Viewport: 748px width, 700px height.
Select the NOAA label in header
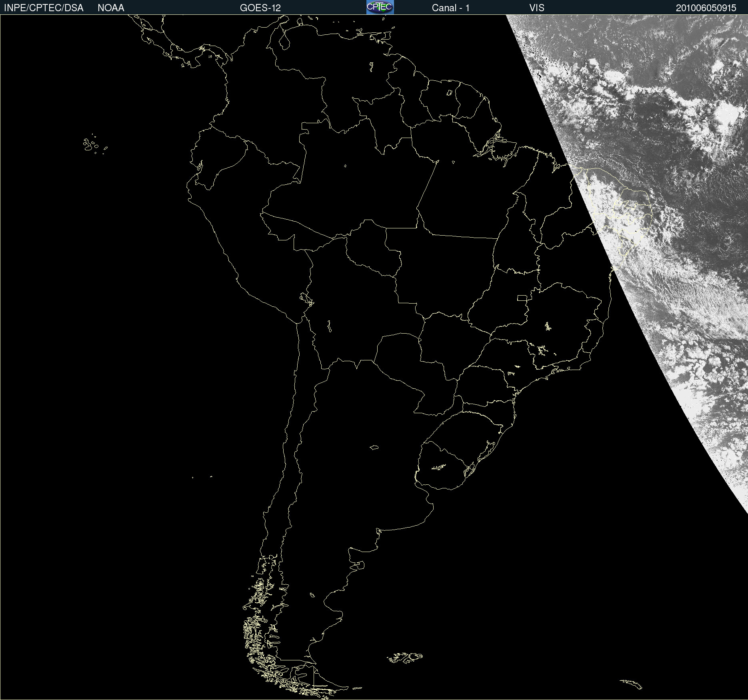click(x=111, y=8)
